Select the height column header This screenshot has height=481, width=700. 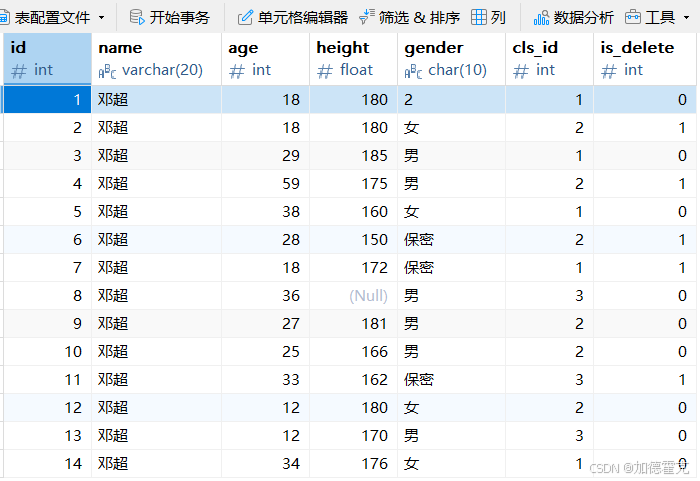353,59
